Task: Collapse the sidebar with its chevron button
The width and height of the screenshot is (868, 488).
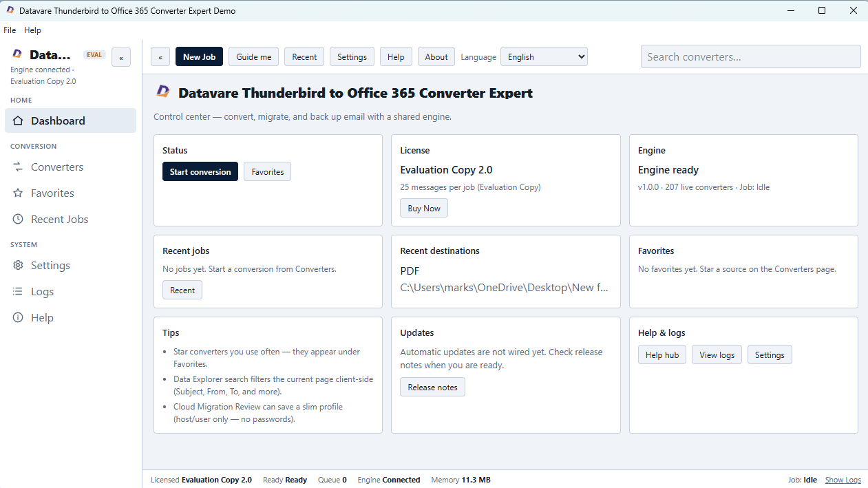Action: (x=121, y=58)
